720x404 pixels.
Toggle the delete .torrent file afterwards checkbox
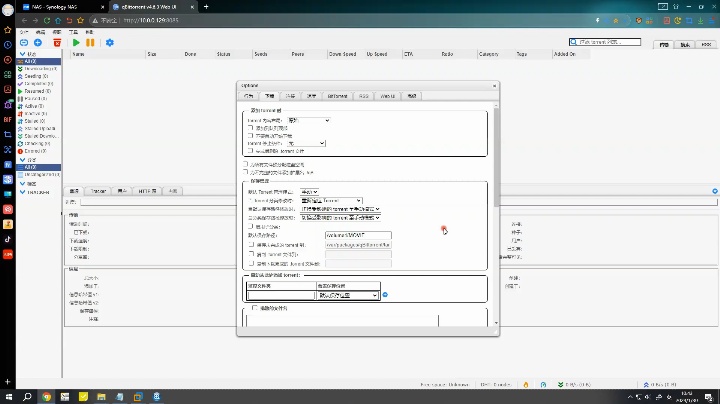(250, 151)
